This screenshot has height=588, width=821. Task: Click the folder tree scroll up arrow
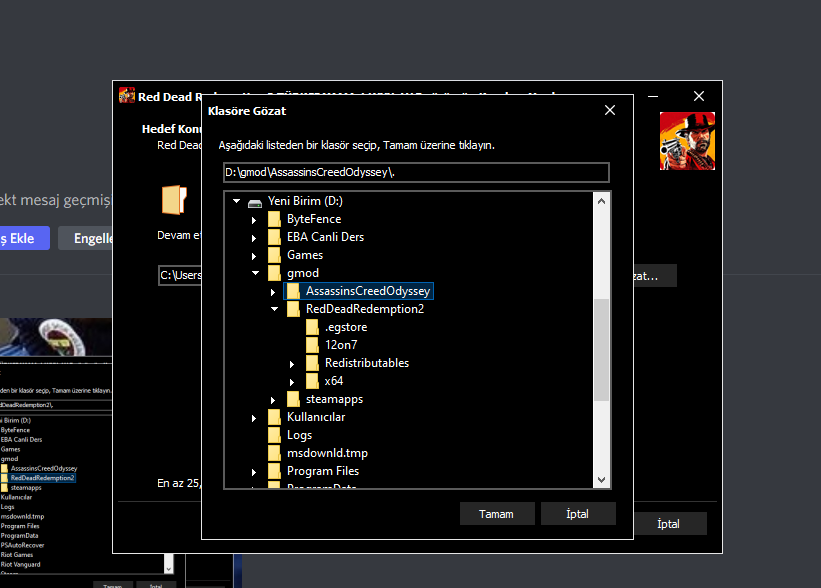[x=602, y=201]
